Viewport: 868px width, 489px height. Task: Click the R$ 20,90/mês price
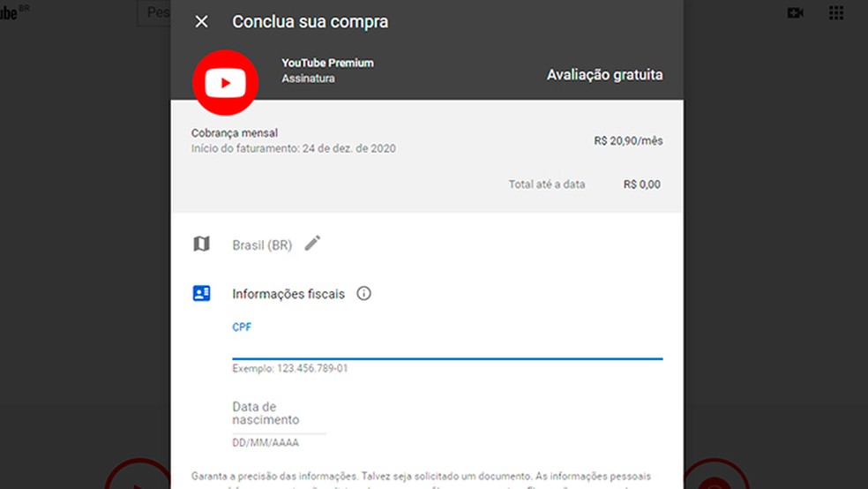click(x=628, y=140)
